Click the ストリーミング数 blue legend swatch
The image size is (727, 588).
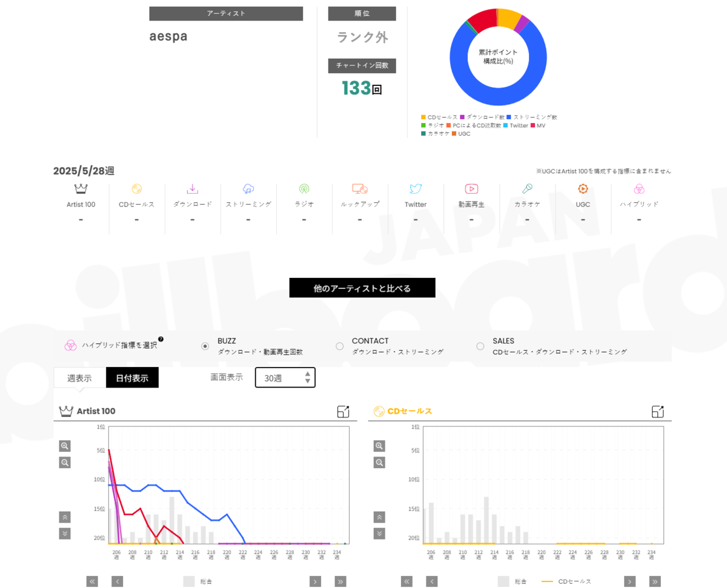click(x=509, y=117)
